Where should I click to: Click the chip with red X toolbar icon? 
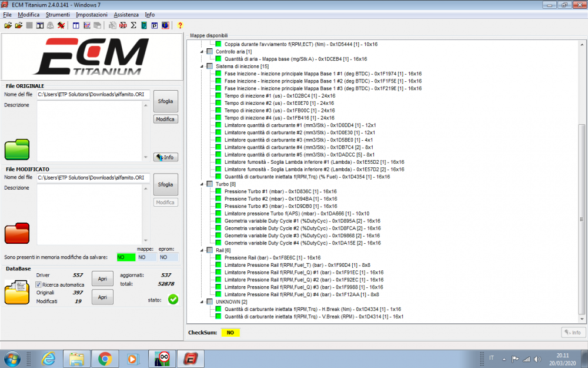point(61,25)
